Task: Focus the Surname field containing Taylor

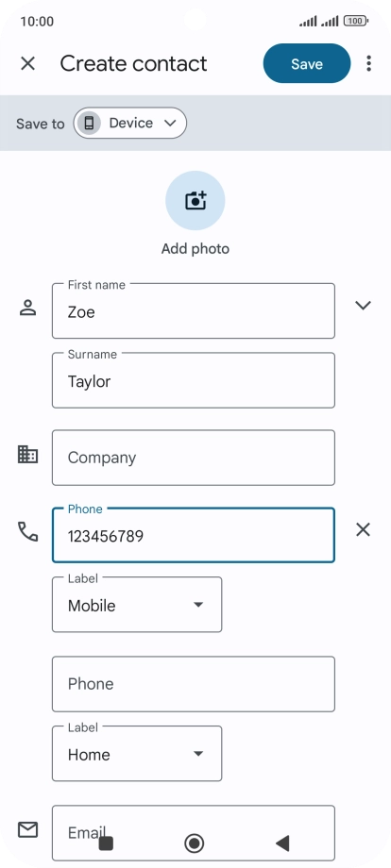Action: [194, 380]
